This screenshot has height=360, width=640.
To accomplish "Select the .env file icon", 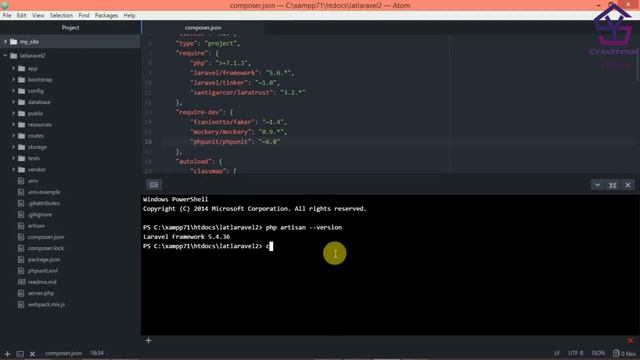I will 21,181.
